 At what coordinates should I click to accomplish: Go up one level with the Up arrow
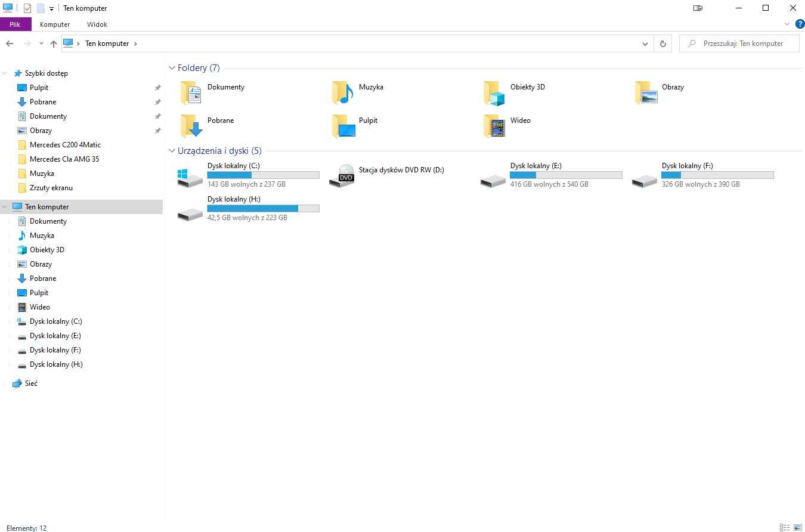click(x=53, y=44)
